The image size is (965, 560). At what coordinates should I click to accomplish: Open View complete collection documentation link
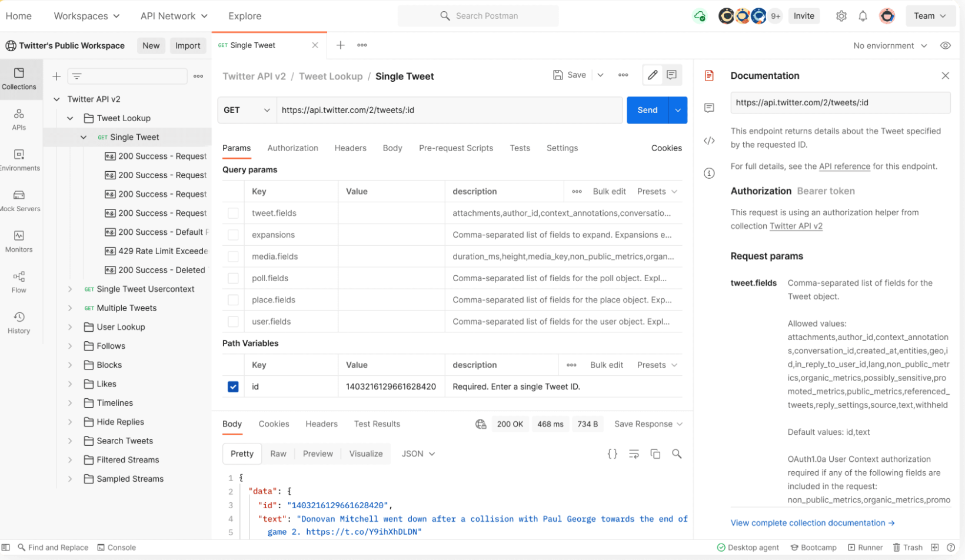tap(812, 523)
